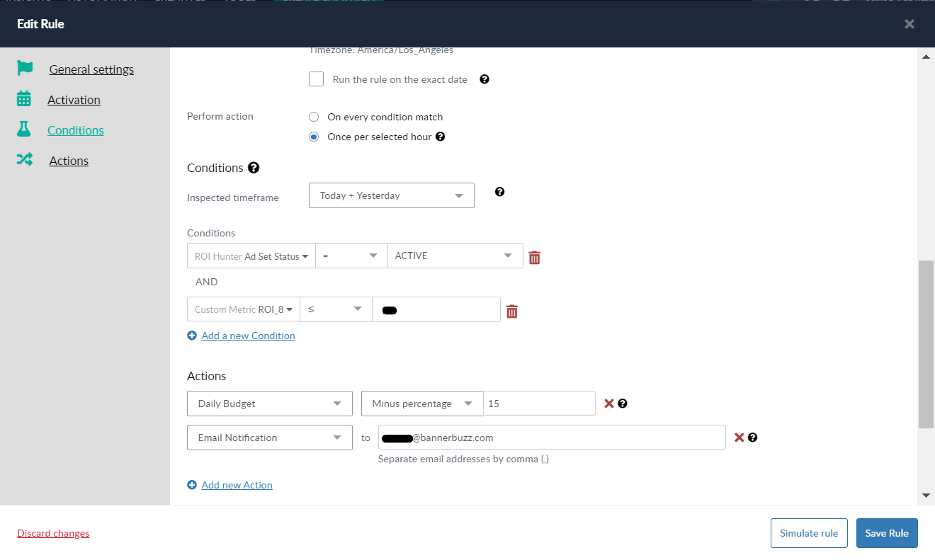935x560 pixels.
Task: Select Once per selected hour option
Action: click(x=314, y=137)
